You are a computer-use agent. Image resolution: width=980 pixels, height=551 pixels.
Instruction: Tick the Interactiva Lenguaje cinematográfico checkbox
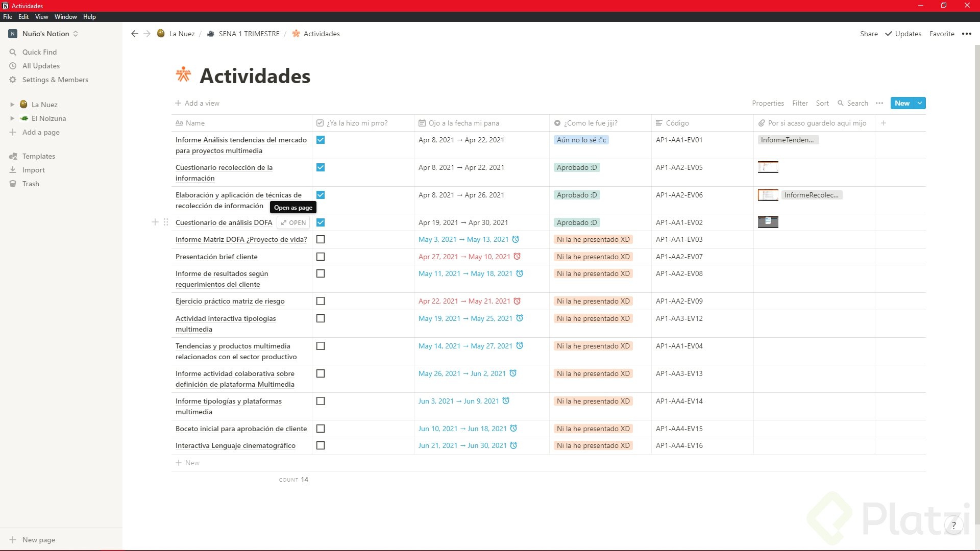[321, 445]
